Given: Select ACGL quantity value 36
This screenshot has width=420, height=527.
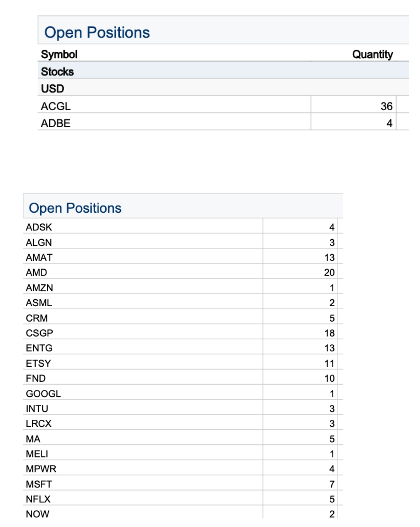Looking at the screenshot, I should [x=386, y=106].
